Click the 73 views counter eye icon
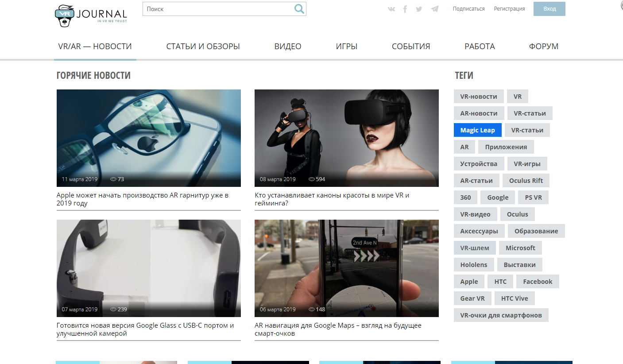 click(113, 179)
